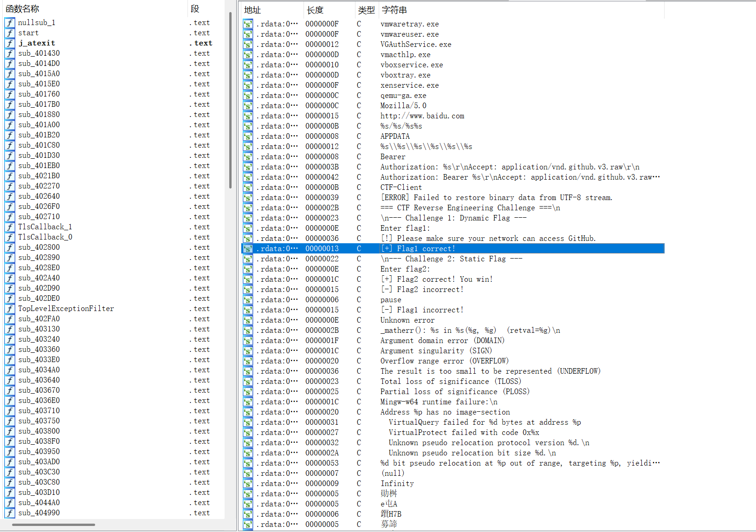
Task: Select the VirtualProtect failed with code string
Action: [464, 433]
